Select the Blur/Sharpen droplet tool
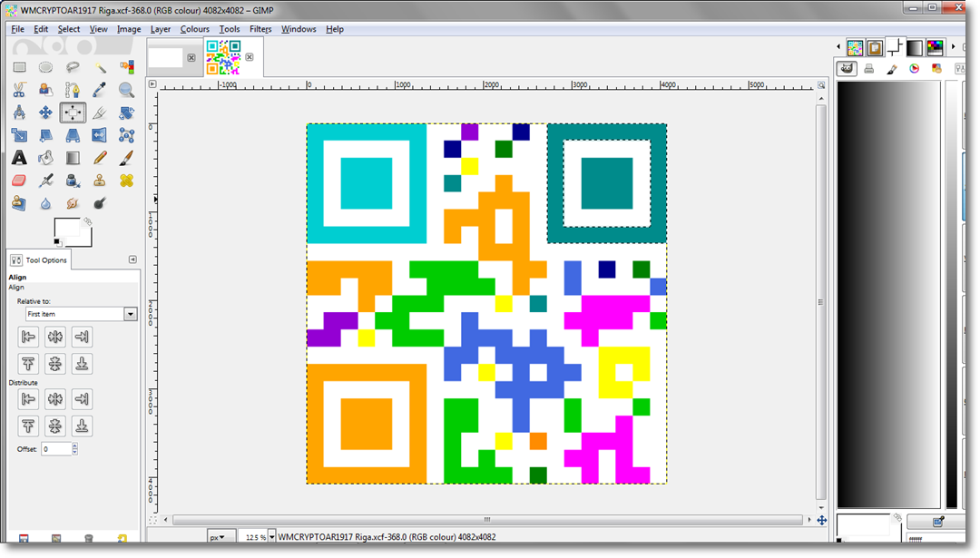 [x=45, y=203]
